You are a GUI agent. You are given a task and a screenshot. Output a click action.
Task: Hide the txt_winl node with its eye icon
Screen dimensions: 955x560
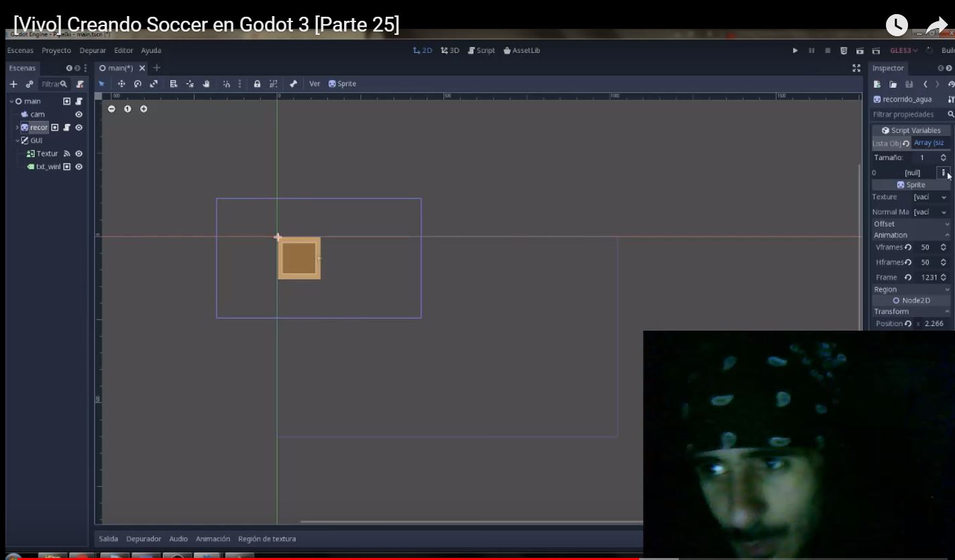(78, 166)
